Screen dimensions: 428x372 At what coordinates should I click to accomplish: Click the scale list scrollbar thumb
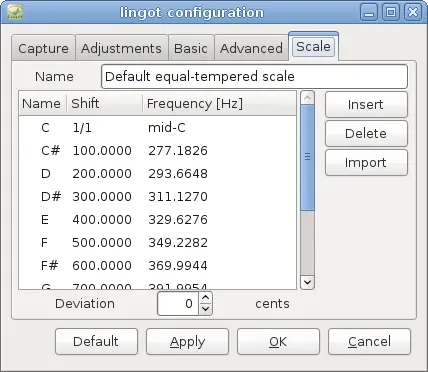tap(307, 157)
